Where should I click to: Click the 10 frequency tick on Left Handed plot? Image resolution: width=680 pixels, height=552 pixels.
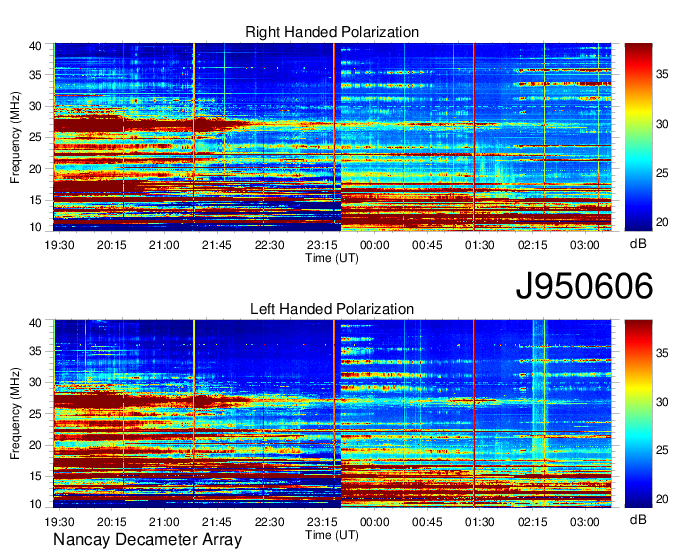coord(35,504)
